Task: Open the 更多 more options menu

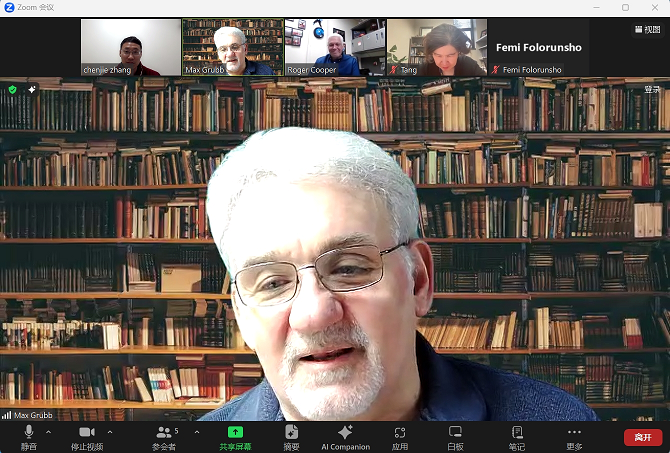Action: point(574,436)
